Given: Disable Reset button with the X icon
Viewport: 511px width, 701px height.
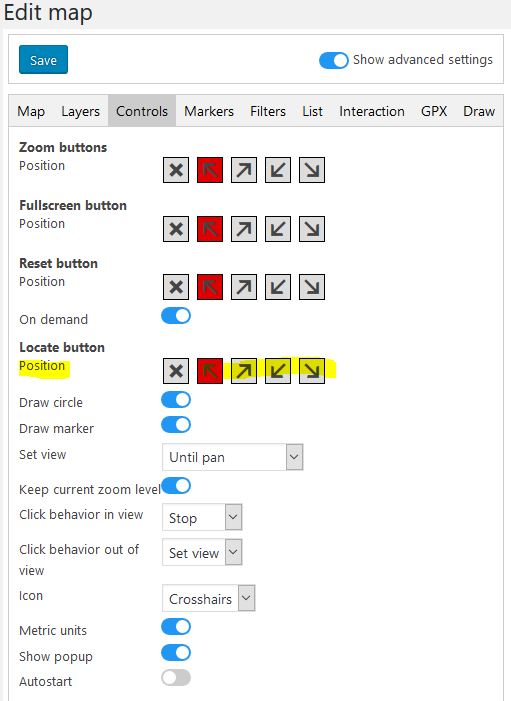Looking at the screenshot, I should pos(176,287).
